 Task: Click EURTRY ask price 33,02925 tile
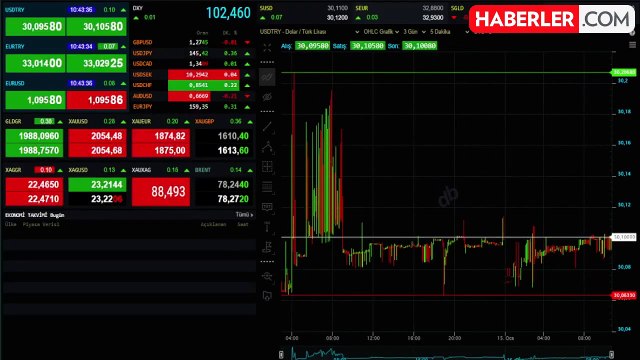pos(96,63)
